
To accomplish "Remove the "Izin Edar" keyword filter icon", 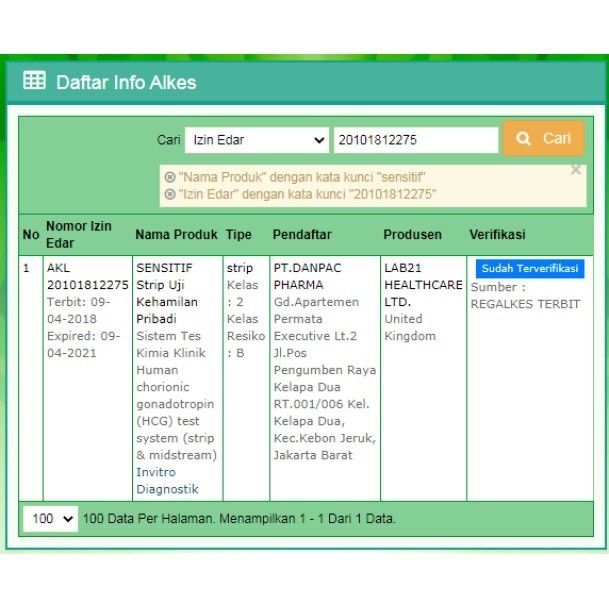I will coord(170,194).
